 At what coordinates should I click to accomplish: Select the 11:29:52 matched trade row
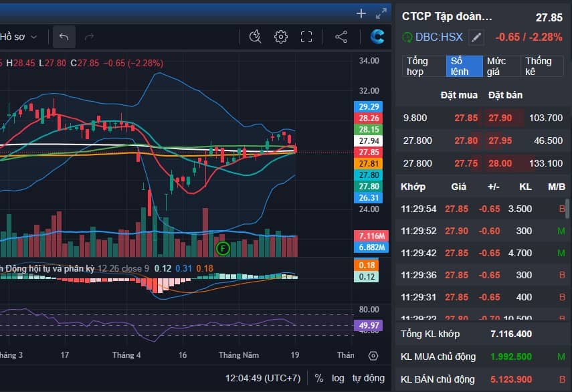pyautogui.click(x=482, y=231)
